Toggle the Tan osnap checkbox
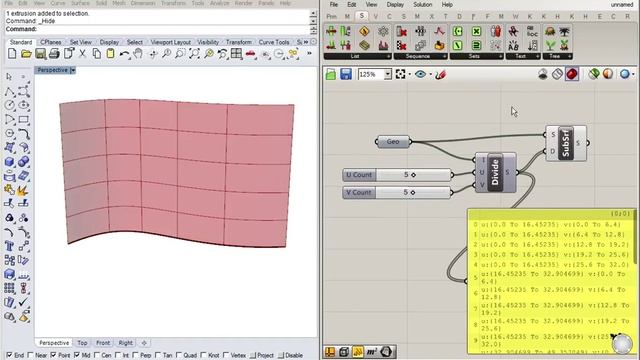This screenshot has width=640, height=360. pos(157,355)
